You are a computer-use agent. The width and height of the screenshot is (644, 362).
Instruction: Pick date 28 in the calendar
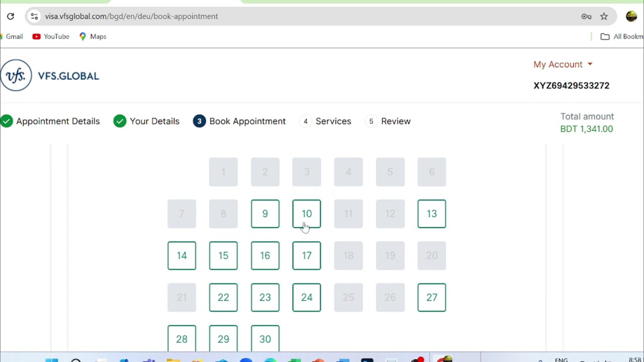[182, 338]
